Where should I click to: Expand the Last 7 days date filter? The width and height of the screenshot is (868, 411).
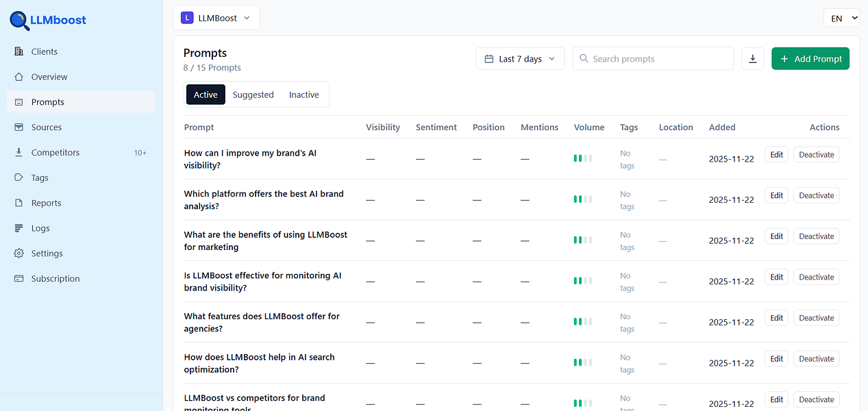tap(520, 59)
